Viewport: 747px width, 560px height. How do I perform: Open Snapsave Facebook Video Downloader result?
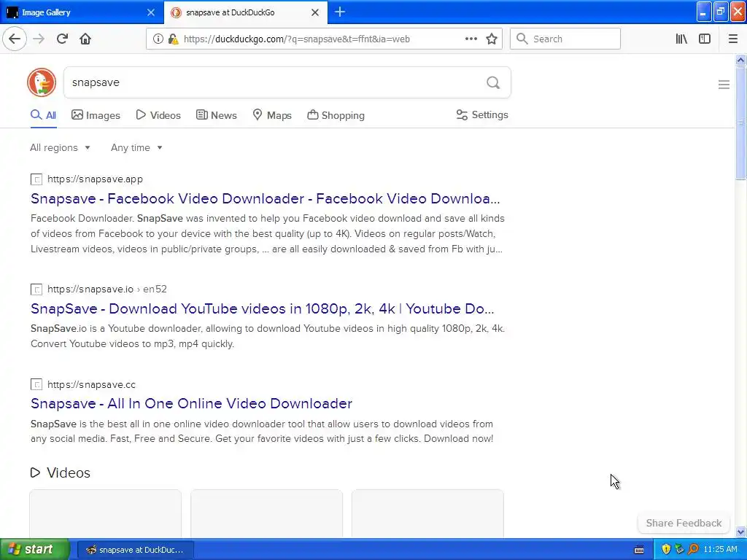tap(266, 198)
